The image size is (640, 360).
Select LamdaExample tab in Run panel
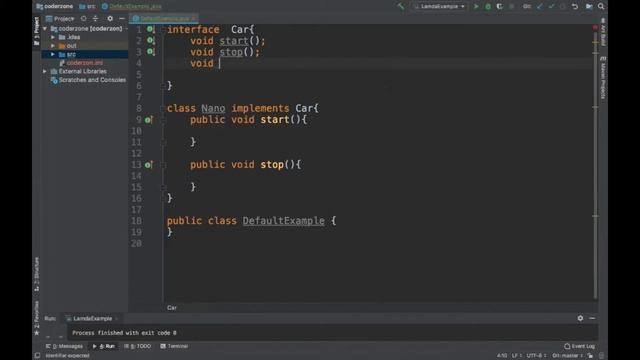tap(92, 318)
